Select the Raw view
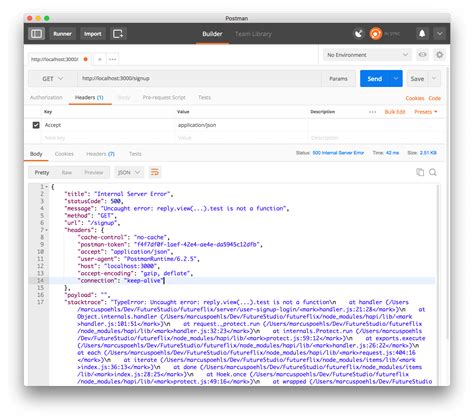 click(x=67, y=172)
